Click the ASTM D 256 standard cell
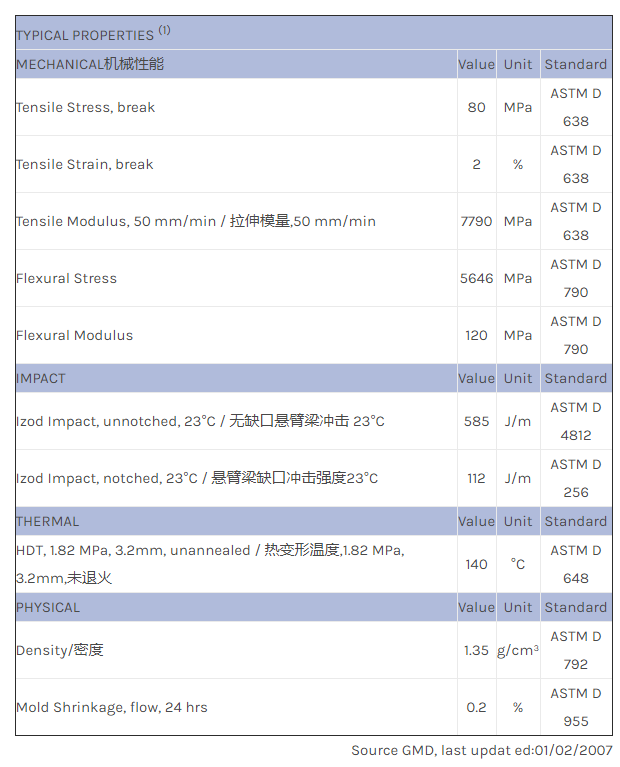This screenshot has height=767, width=620. pos(576,478)
